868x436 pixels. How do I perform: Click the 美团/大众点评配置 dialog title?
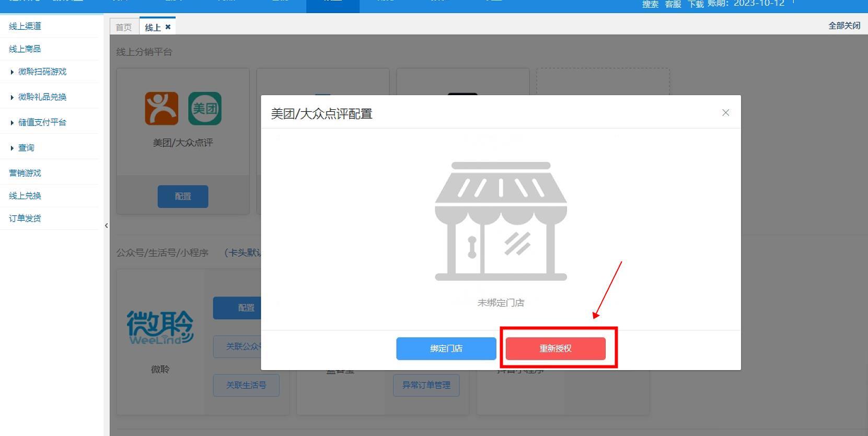click(321, 113)
